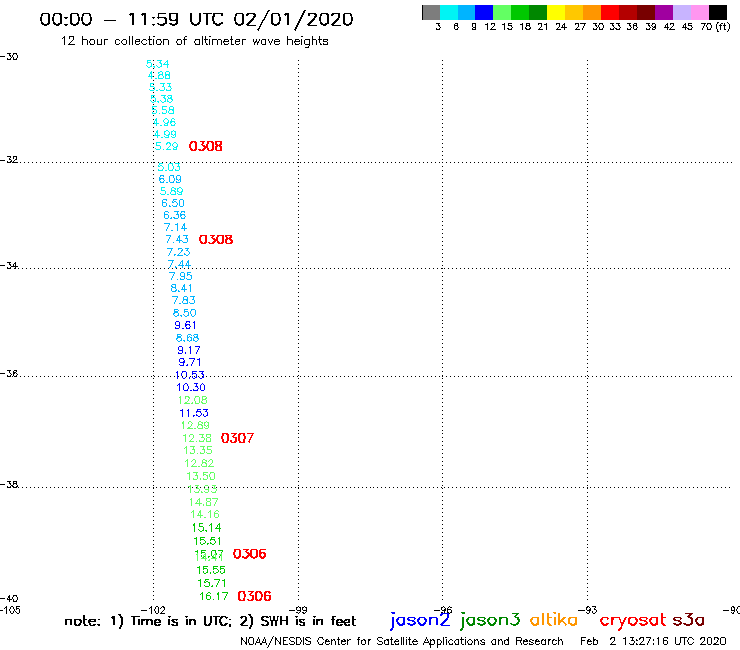Select the wave height value 4.96

[x=164, y=122]
